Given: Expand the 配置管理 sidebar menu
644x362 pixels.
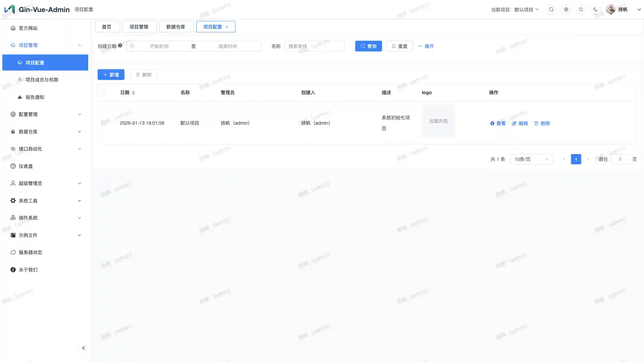Looking at the screenshot, I should pyautogui.click(x=45, y=114).
